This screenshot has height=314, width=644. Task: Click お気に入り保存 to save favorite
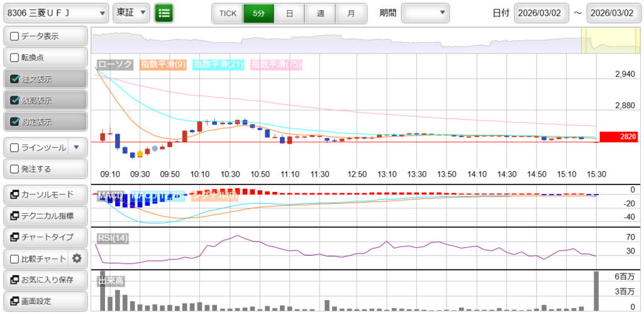click(x=45, y=279)
